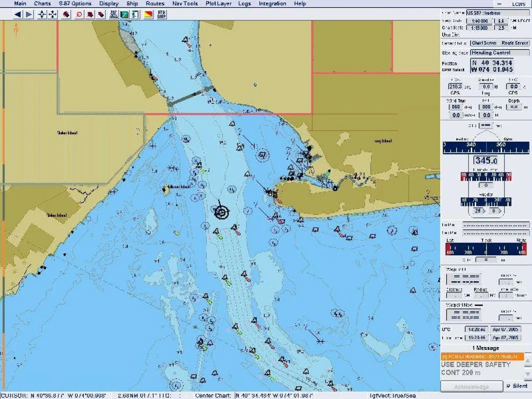The image size is (532, 399).
Task: Click the S57 chart info icon
Action: click(x=114, y=14)
